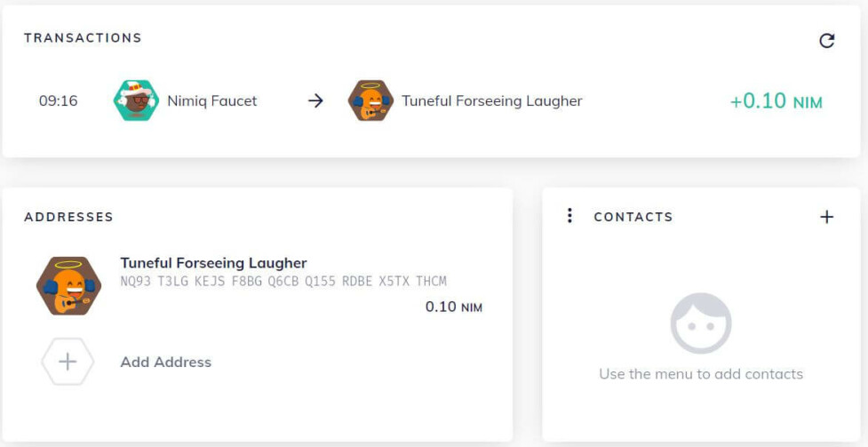
Task: Open the Contacts three-dot menu
Action: pos(569,216)
